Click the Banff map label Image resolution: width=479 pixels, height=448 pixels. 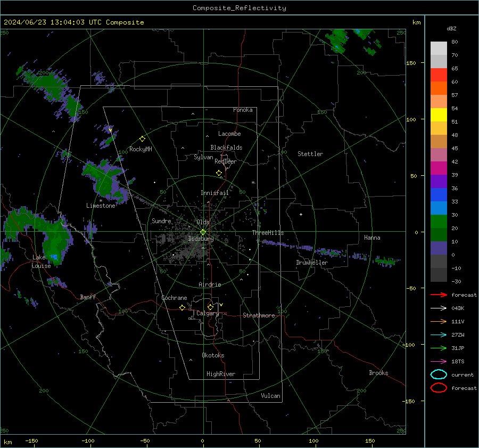click(x=88, y=297)
